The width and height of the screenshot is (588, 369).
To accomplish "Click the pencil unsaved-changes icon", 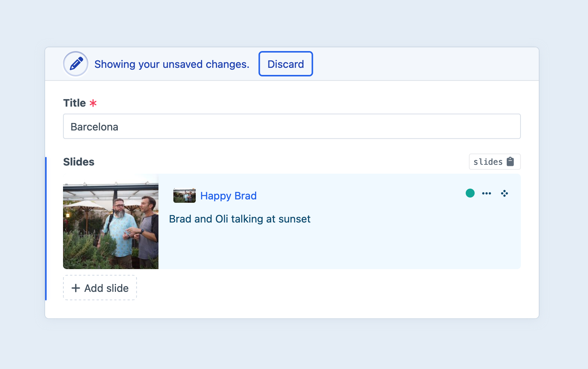I will (x=76, y=64).
